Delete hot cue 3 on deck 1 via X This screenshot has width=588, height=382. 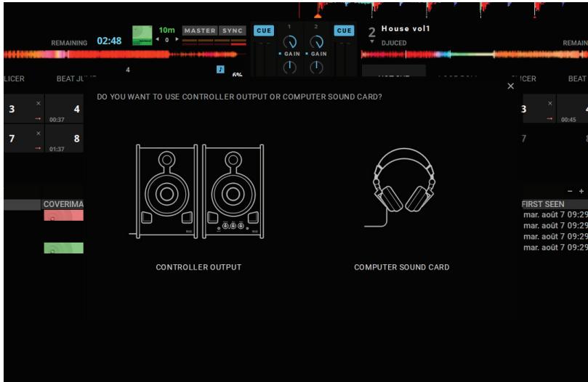click(39, 103)
